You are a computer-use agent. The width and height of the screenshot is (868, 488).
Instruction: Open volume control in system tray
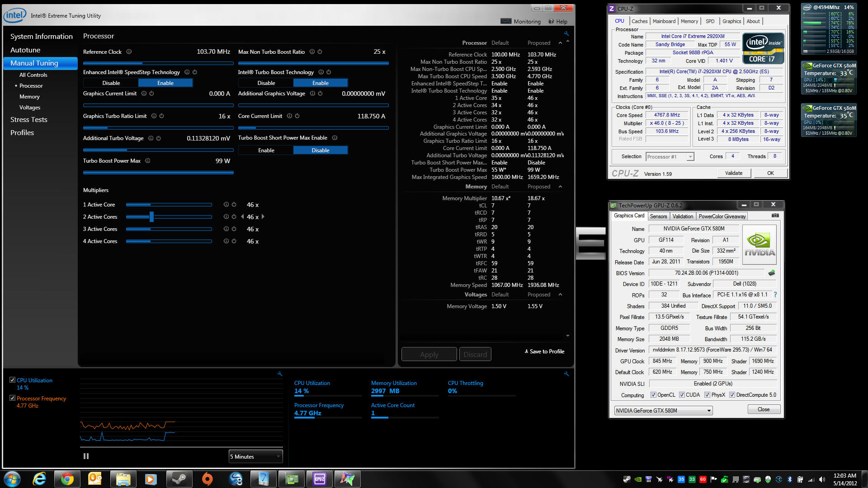click(x=822, y=479)
